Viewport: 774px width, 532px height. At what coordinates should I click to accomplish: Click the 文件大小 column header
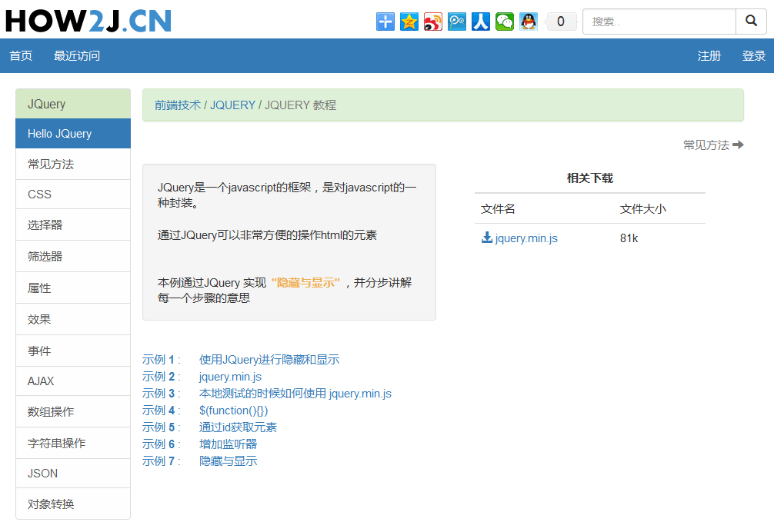(642, 209)
